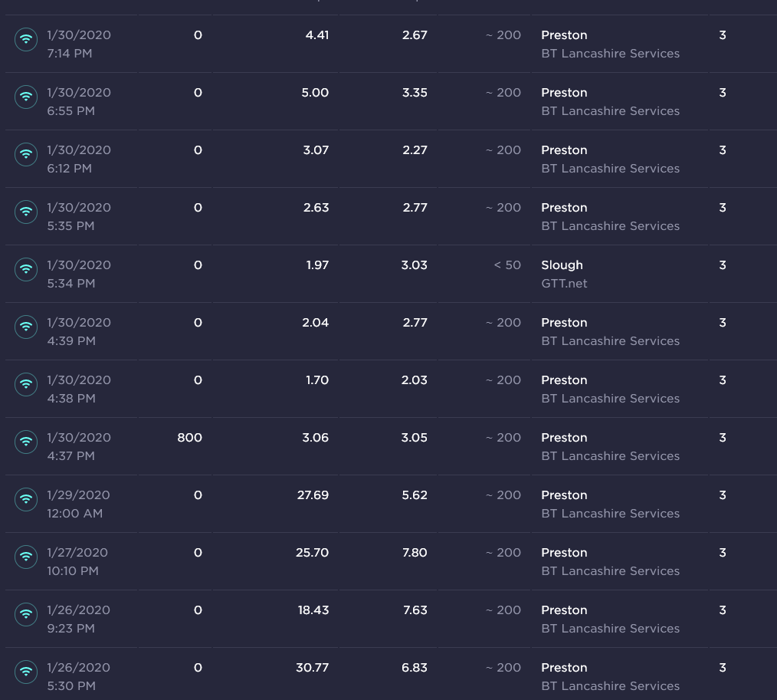Click the '< 50' distance value
The width and height of the screenshot is (777, 700).
507,265
